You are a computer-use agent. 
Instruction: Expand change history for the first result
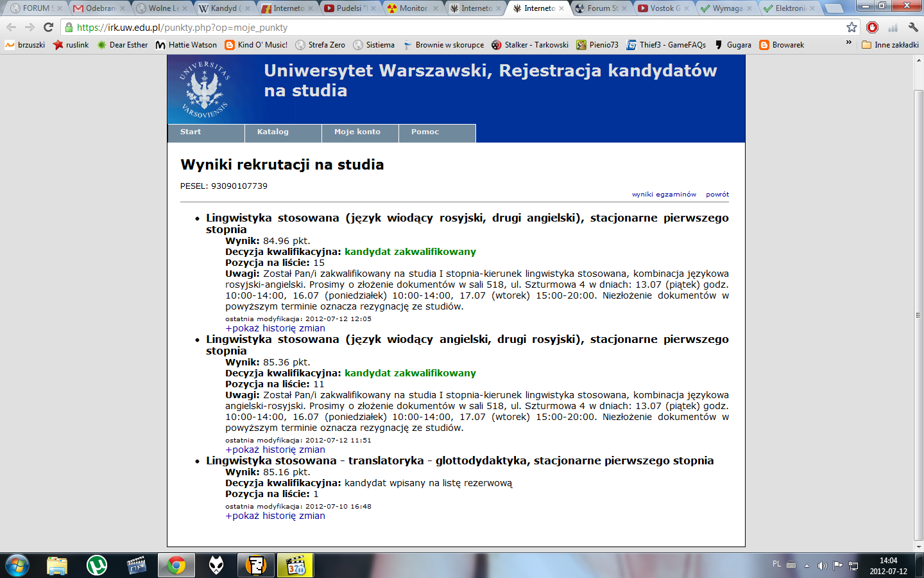click(275, 328)
